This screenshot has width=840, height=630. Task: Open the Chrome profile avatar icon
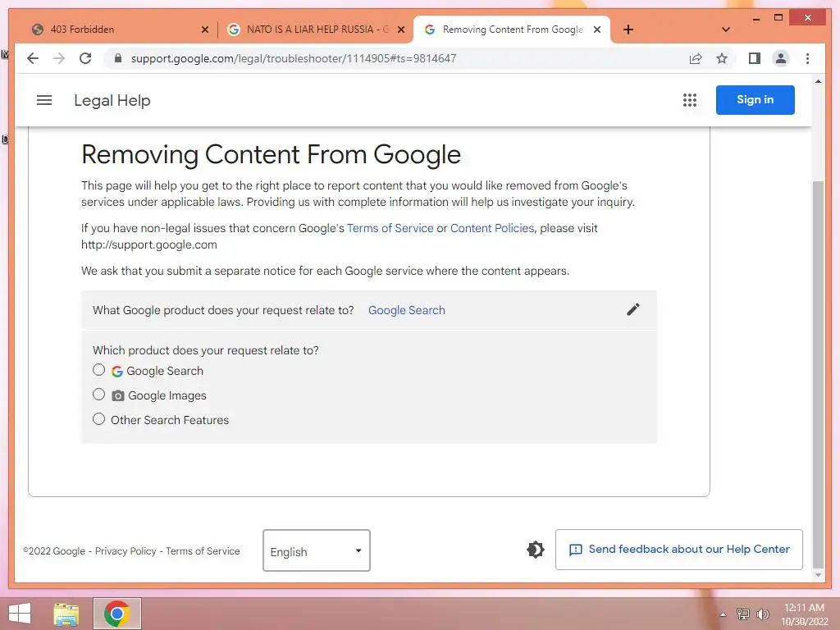point(781,58)
